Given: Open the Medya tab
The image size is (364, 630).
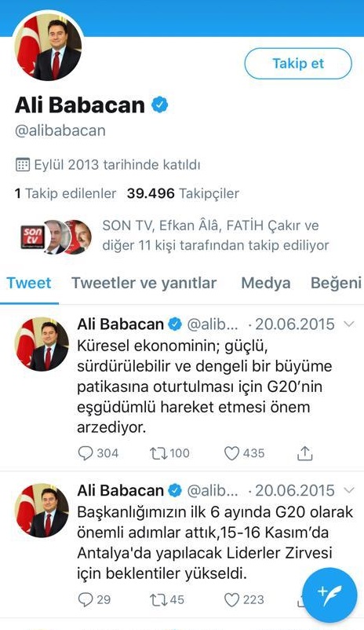Looking at the screenshot, I should pos(266,283).
